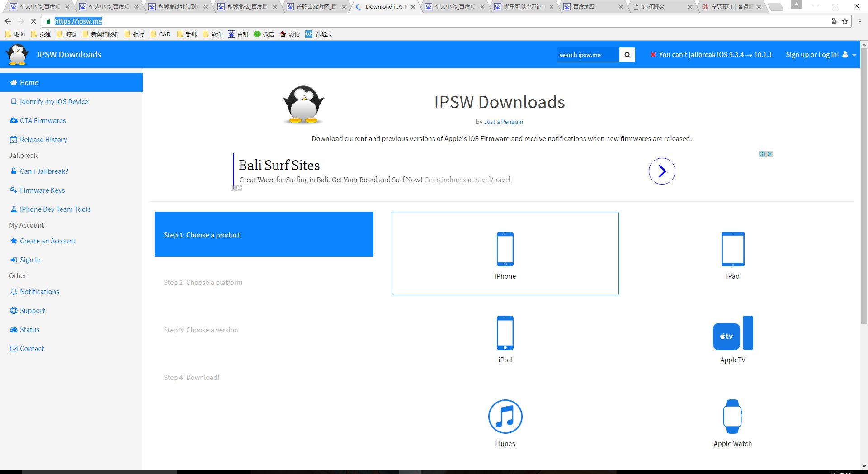Viewport: 868px width, 474px height.
Task: Pick the iPod product icon
Action: [x=505, y=333]
